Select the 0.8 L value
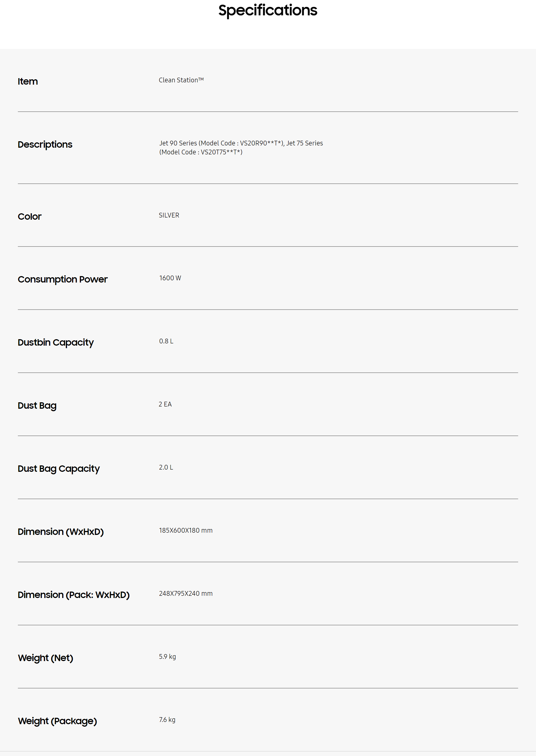Viewport: 536px width, 756px height. [x=166, y=341]
